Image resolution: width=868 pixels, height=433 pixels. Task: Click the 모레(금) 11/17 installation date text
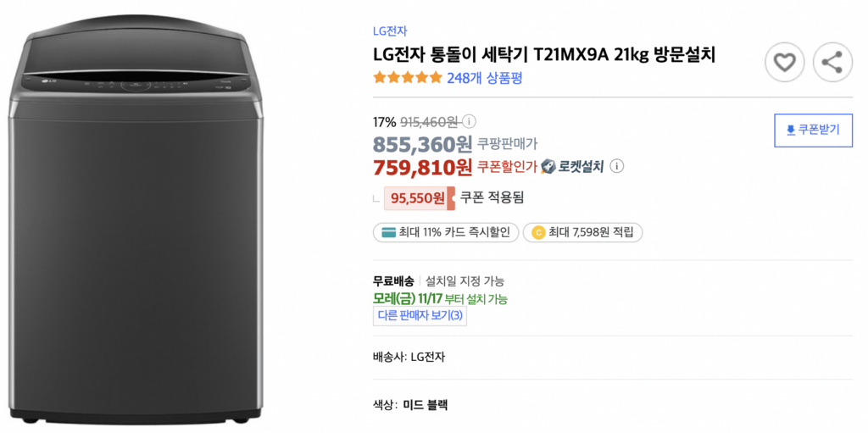tap(408, 299)
